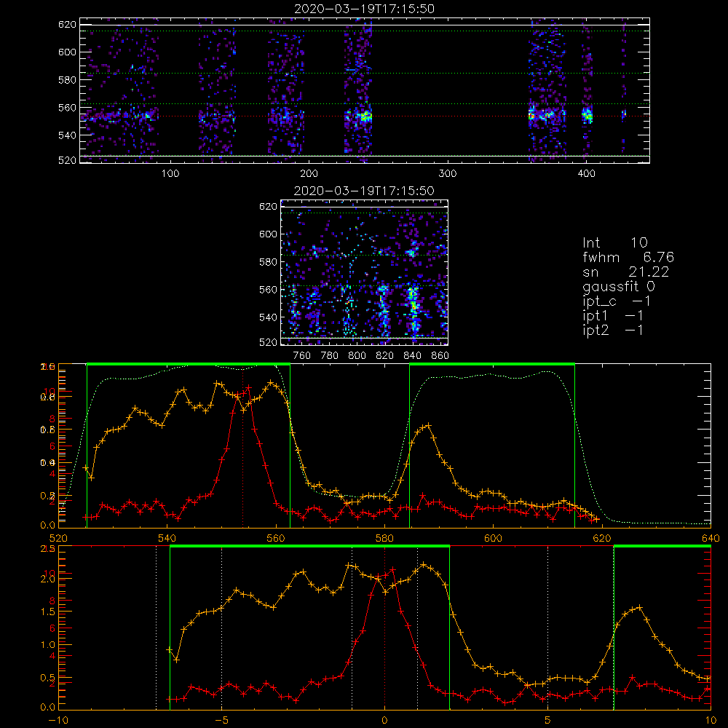Click the 1.0 tick label on the bottom plot y-axis
This screenshot has height=728, width=728.
point(48,644)
